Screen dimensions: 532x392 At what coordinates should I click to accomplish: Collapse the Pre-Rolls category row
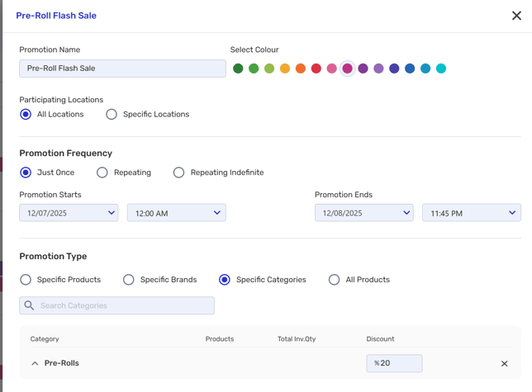pos(35,363)
